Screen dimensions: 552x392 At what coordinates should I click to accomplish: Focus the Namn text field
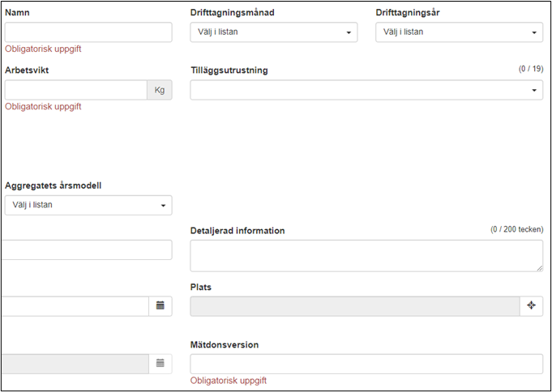pos(88,32)
